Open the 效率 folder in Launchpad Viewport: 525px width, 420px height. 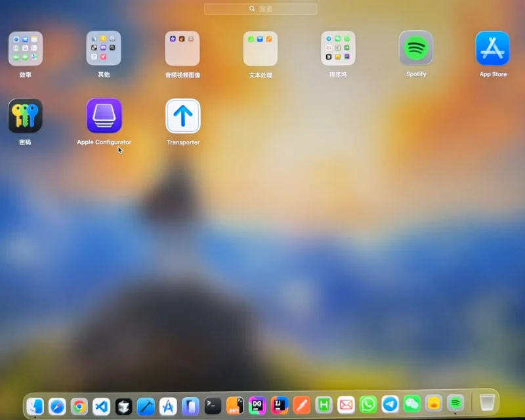pos(26,49)
